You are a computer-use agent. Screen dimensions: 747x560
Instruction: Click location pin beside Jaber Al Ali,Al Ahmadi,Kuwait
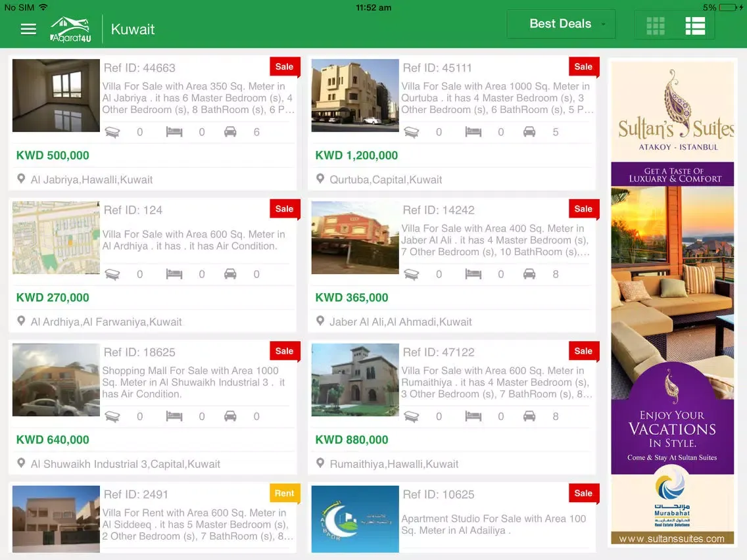320,321
